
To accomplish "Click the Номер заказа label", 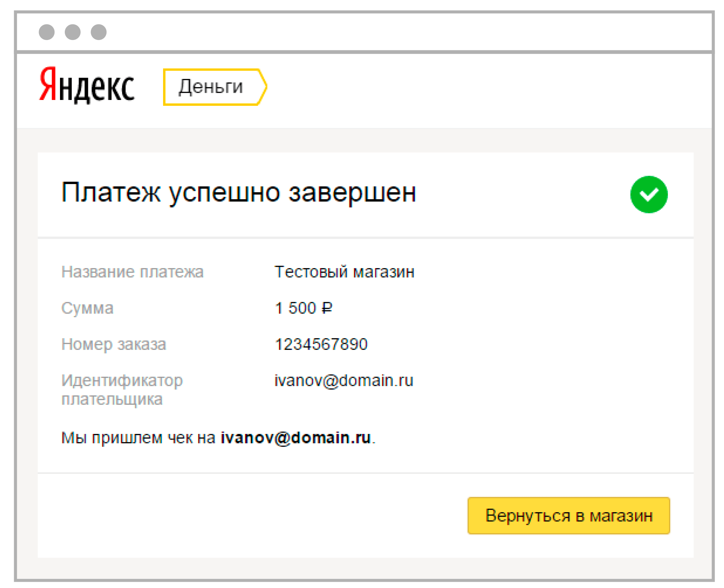I will tap(114, 344).
